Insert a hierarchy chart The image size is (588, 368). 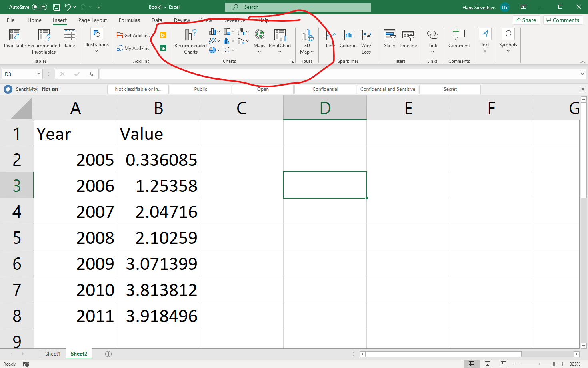point(229,32)
